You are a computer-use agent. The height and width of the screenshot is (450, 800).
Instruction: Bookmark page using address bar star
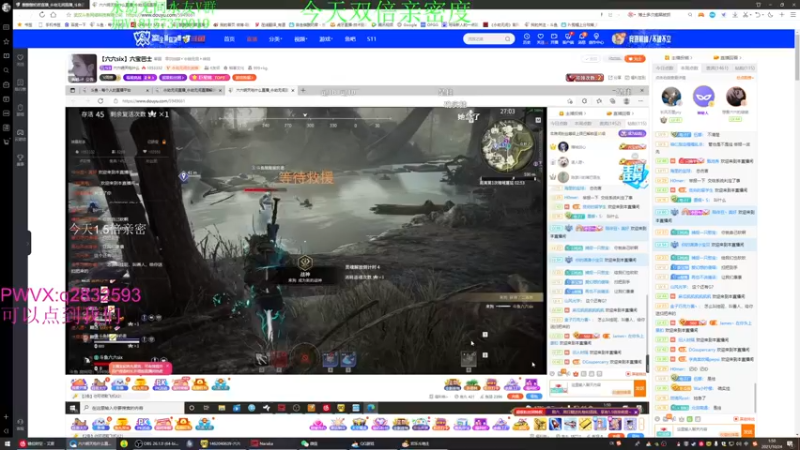coord(69,15)
